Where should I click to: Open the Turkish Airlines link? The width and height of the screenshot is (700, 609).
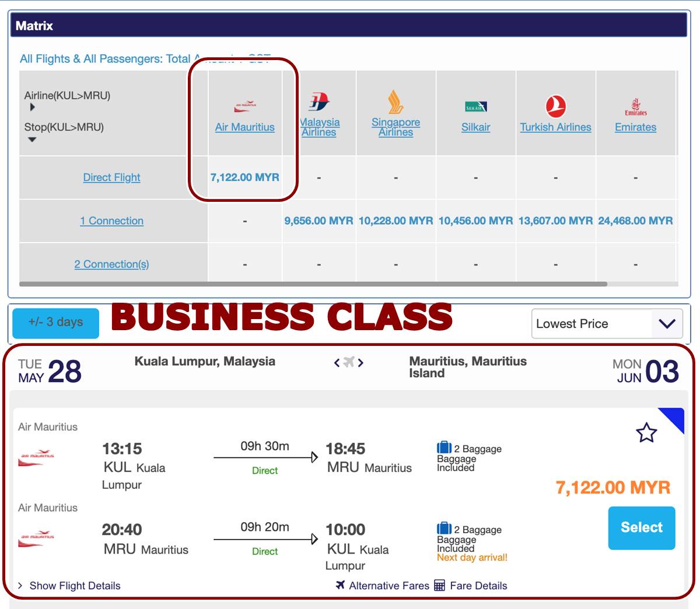[555, 127]
